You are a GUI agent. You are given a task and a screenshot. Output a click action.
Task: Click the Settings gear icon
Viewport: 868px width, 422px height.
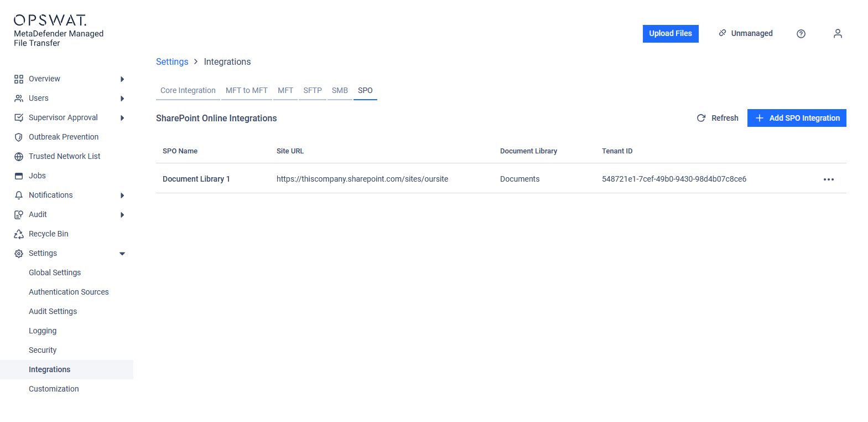[19, 254]
